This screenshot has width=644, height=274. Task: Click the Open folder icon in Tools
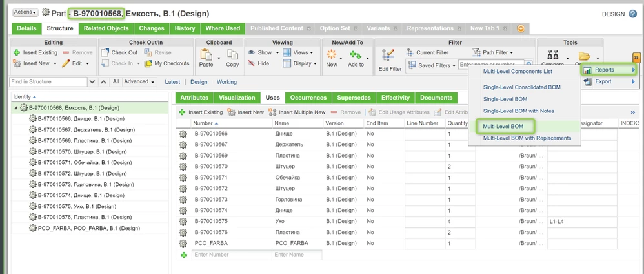(x=584, y=56)
